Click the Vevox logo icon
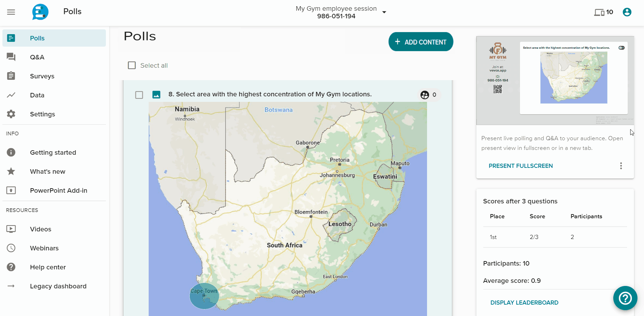The image size is (644, 316). pos(40,12)
